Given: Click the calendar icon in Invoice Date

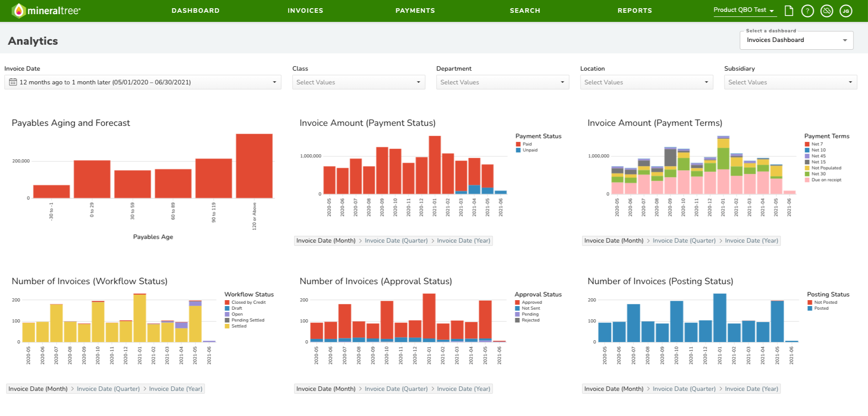Looking at the screenshot, I should click(x=13, y=82).
